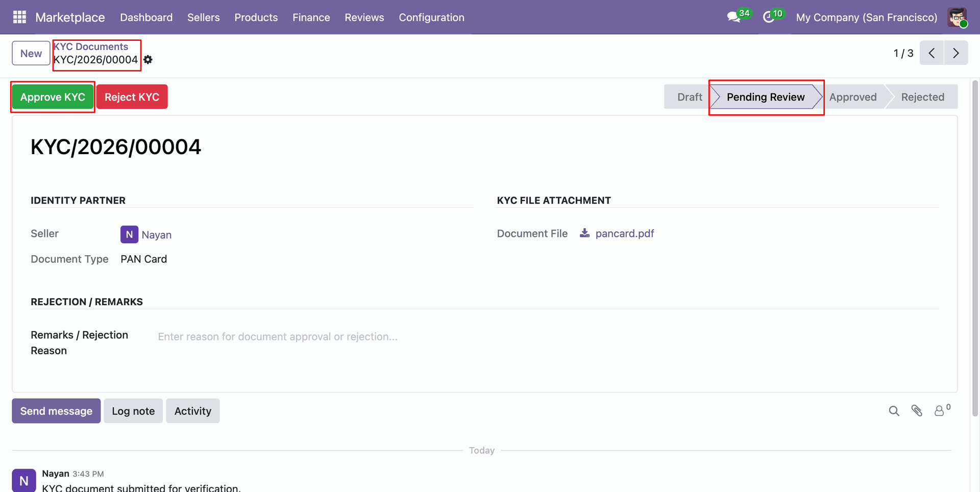Open the apps grid menu
The width and height of the screenshot is (980, 492).
[19, 17]
